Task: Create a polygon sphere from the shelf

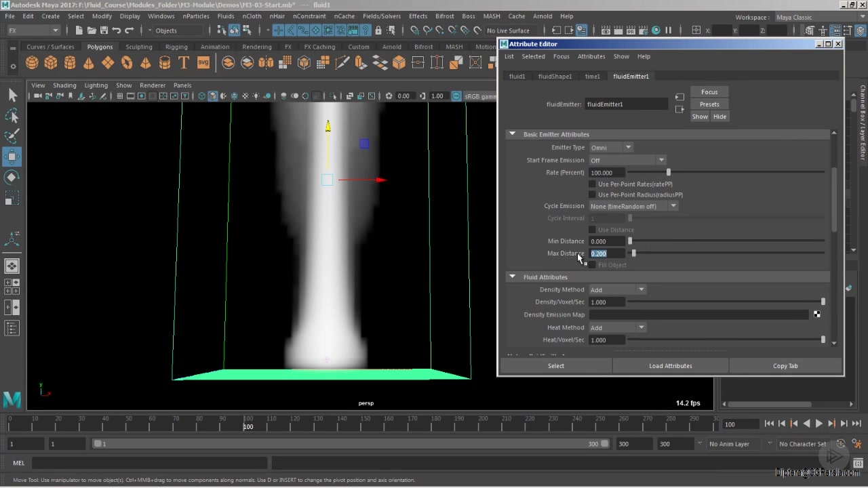Action: [32, 63]
